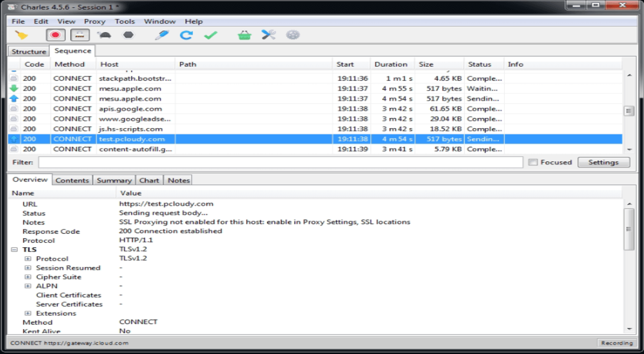
Task: Open the Proxy menu
Action: coord(95,21)
